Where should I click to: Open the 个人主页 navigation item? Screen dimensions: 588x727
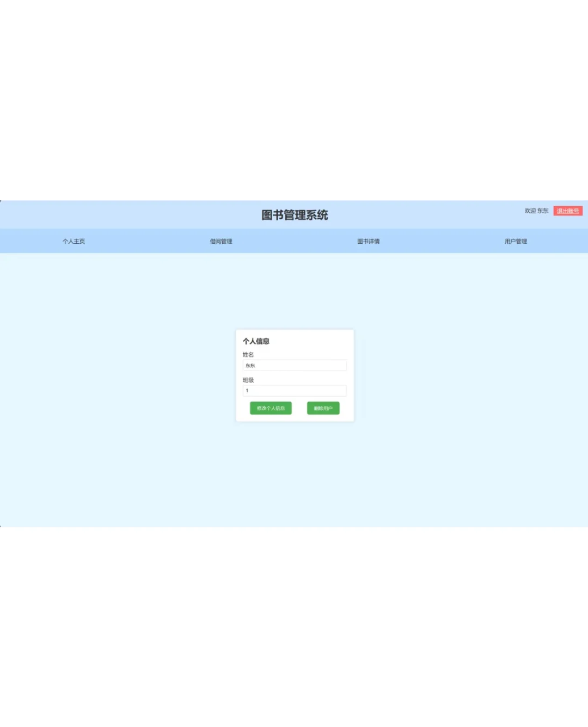pos(75,241)
